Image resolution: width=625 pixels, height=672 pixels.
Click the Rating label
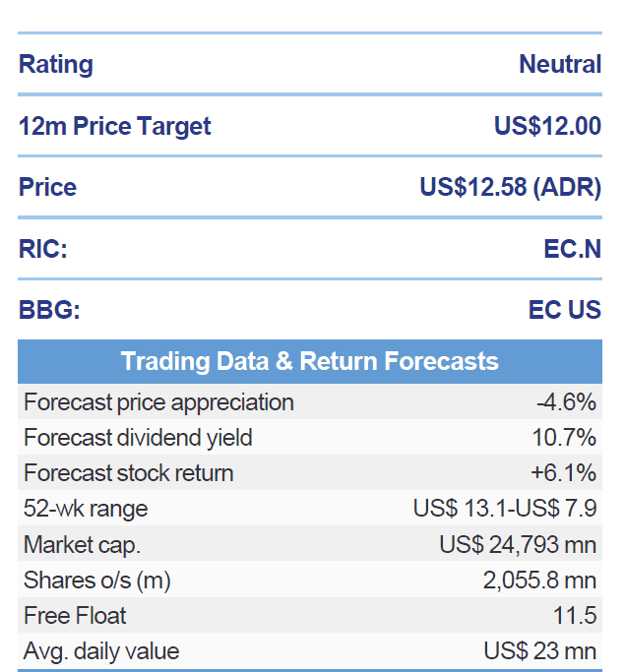point(56,65)
